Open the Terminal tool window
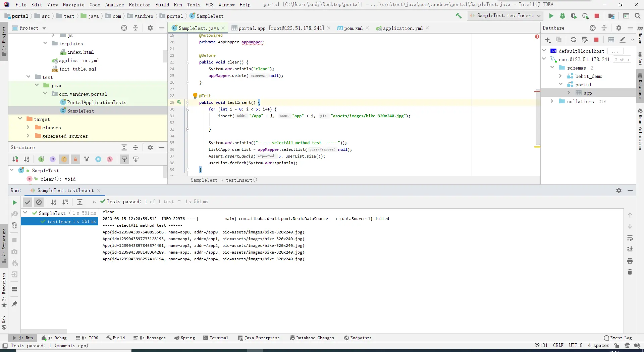This screenshot has width=644, height=352. coord(216,338)
